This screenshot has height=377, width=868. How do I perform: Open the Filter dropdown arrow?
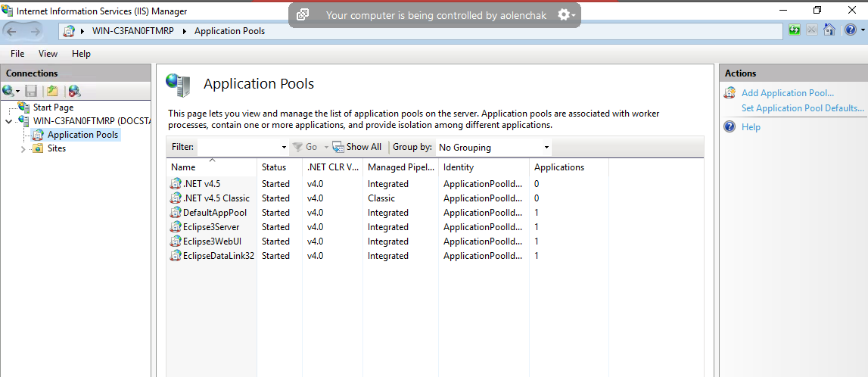click(x=284, y=148)
